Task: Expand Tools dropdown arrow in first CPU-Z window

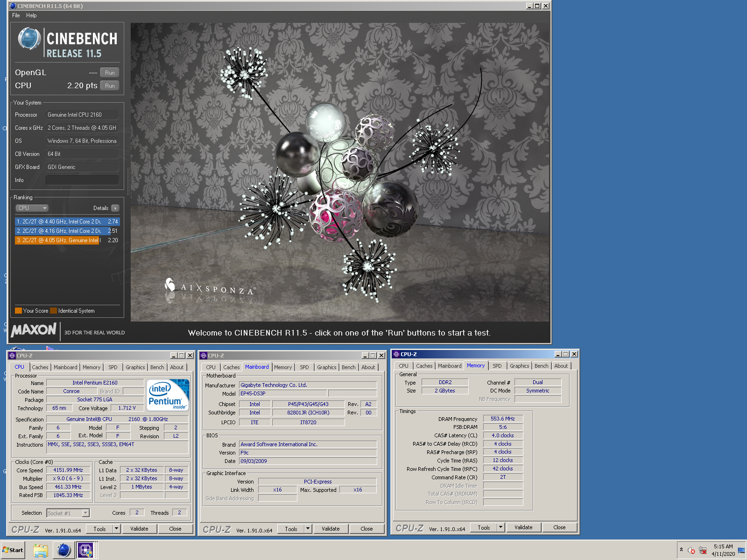Action: 116,529
